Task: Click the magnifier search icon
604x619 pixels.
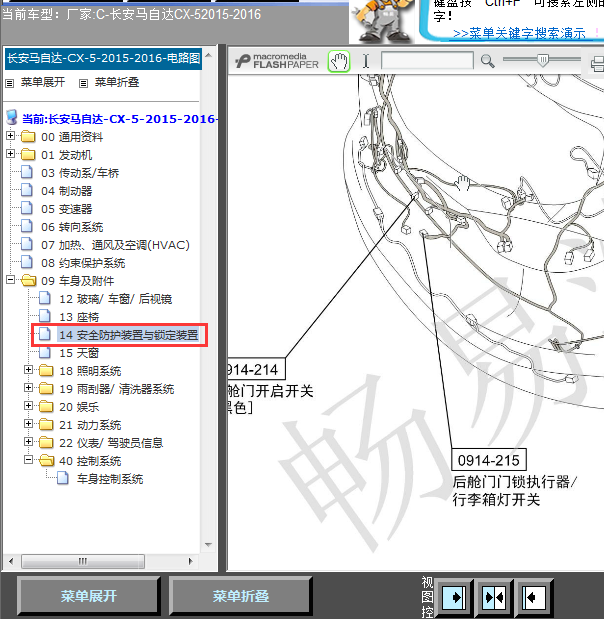Action: pos(488,61)
